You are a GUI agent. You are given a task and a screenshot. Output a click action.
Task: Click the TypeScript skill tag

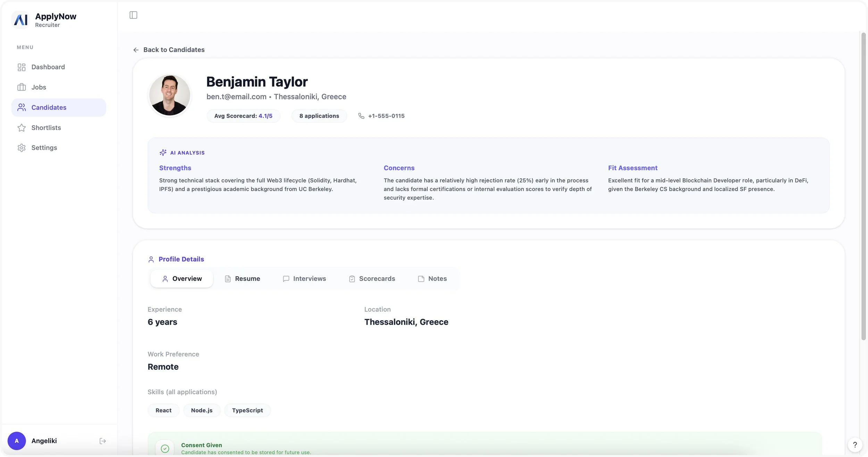[247, 410]
